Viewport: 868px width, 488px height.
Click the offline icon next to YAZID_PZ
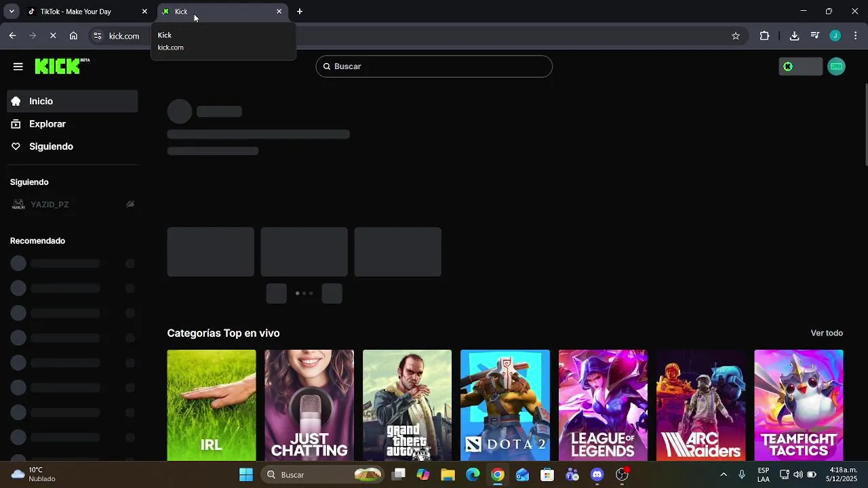click(x=130, y=204)
